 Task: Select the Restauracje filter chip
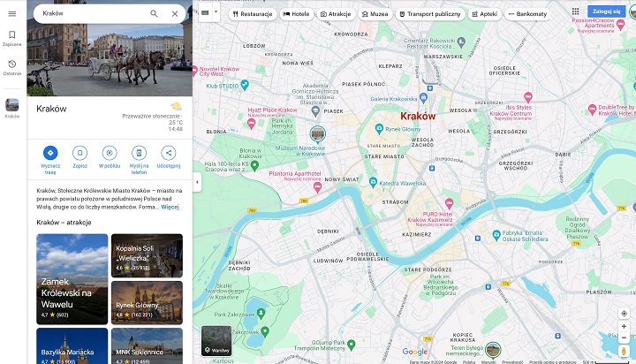pos(252,14)
